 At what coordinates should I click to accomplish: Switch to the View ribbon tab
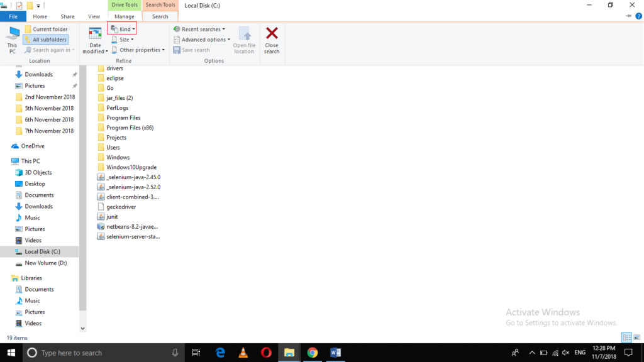[94, 16]
